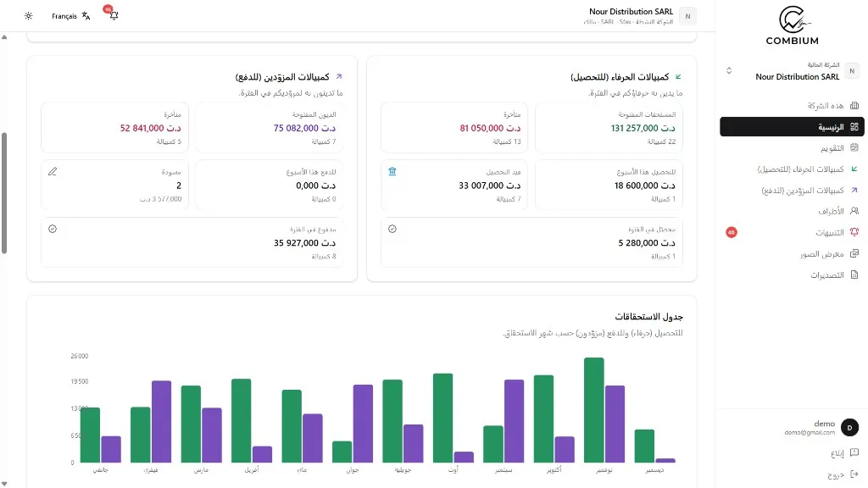Open collected-in-period card 5 280,000

[x=531, y=242]
